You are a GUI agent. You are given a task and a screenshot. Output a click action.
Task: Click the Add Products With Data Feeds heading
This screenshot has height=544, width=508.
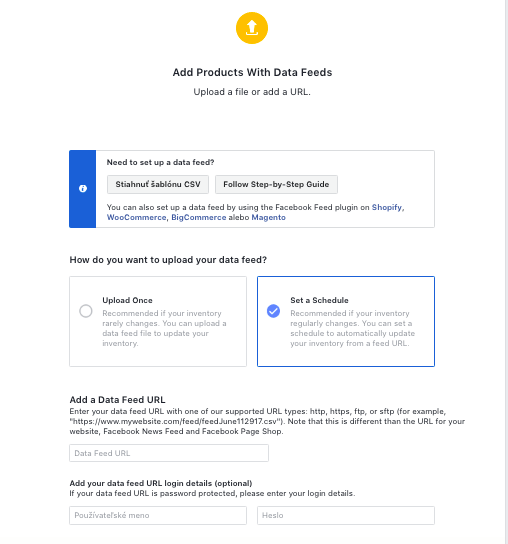coord(252,72)
